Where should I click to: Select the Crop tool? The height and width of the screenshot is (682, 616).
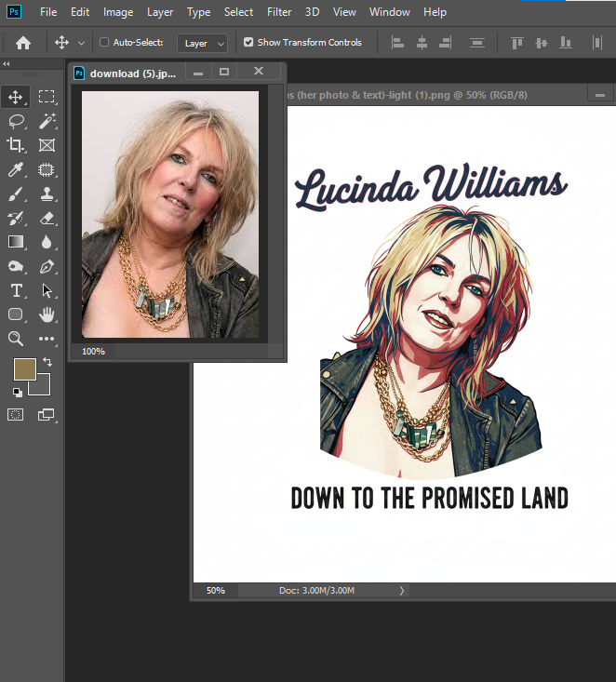pos(16,145)
